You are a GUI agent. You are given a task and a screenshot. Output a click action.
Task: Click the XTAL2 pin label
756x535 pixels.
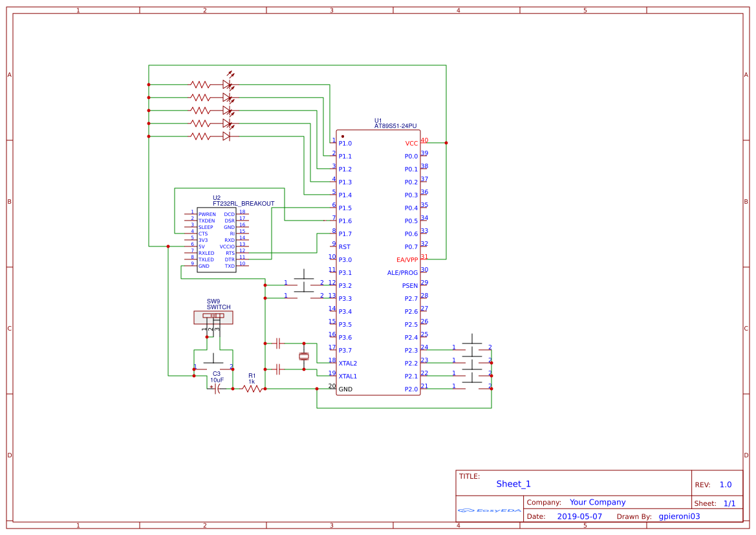coord(348,364)
